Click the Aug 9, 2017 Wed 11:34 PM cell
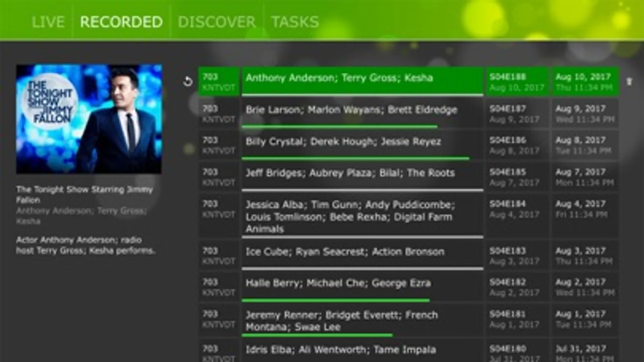 pos(585,113)
